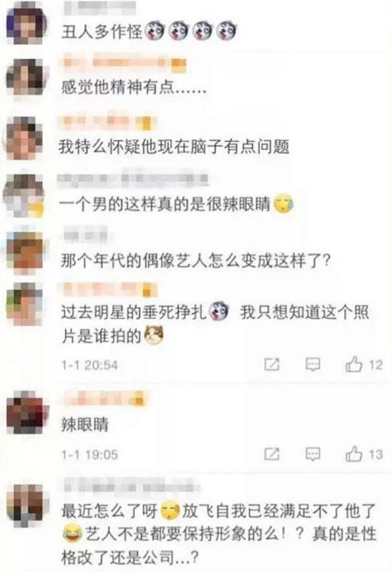Tap the like count 12
Viewport: 392px width, 572px height.
pyautogui.click(x=376, y=365)
